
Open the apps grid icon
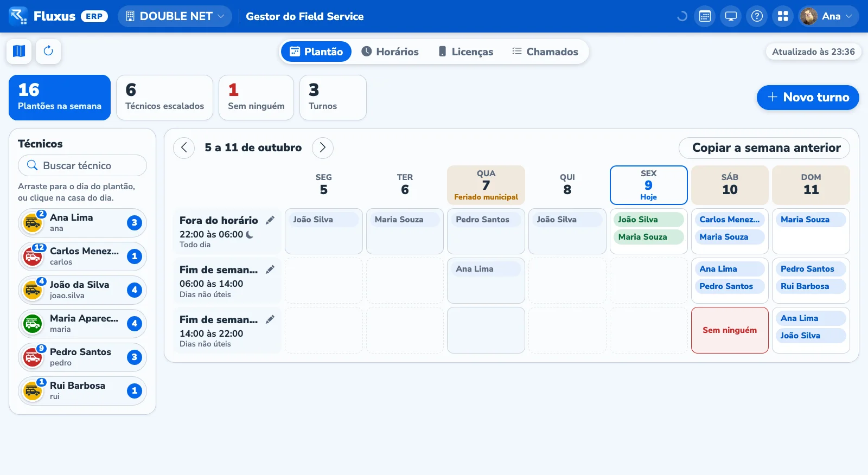click(783, 16)
